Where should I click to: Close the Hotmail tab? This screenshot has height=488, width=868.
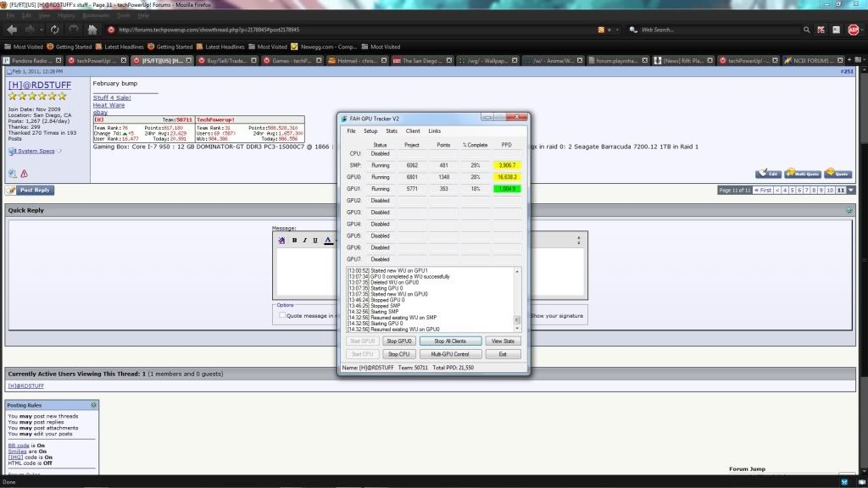click(384, 60)
